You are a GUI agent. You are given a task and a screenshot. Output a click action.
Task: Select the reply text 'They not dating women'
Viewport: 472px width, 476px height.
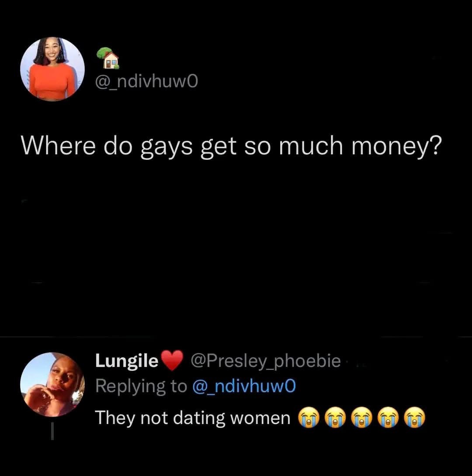pos(193,418)
